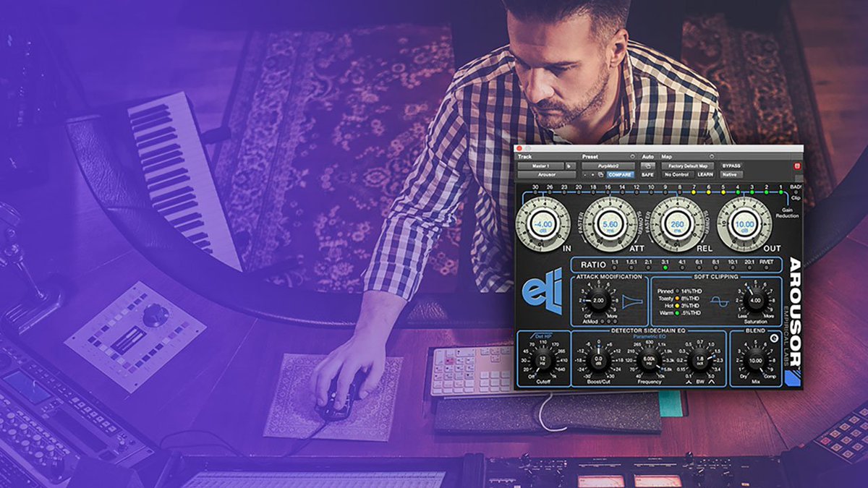Image resolution: width=868 pixels, height=488 pixels.
Task: Click the LEARN button
Action: [705, 174]
